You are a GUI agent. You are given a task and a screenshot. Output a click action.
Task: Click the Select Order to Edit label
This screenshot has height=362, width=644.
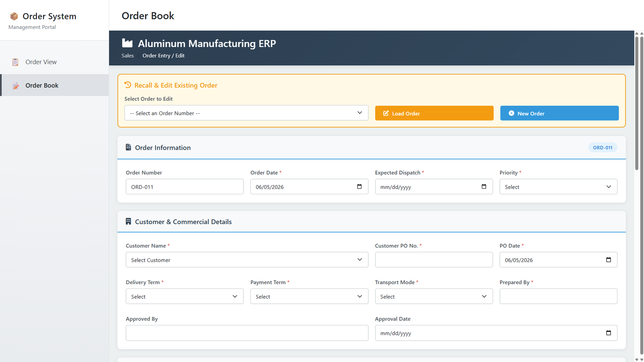(x=149, y=99)
